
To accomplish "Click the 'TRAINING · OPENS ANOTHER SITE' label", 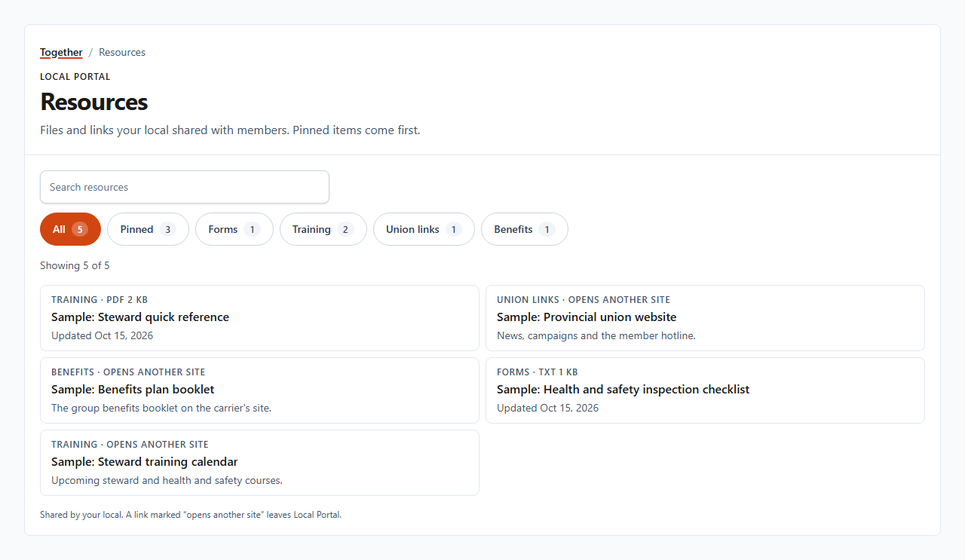I will coord(130,445).
